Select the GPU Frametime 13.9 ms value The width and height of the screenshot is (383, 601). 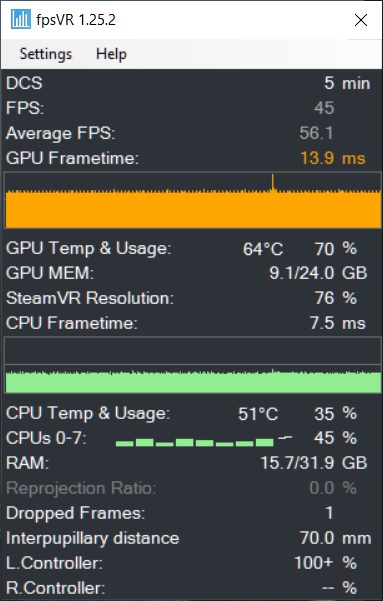333,158
